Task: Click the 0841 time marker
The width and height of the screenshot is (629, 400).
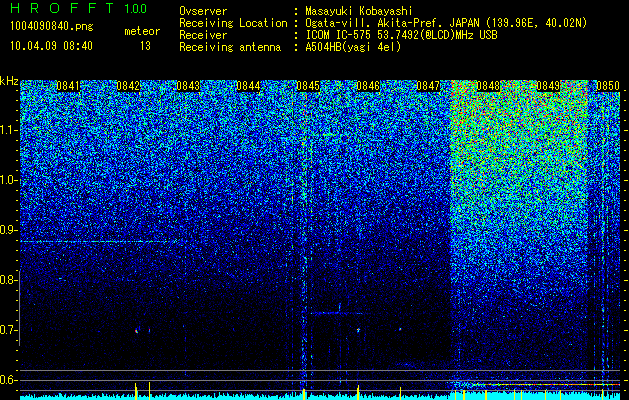Action: point(68,86)
